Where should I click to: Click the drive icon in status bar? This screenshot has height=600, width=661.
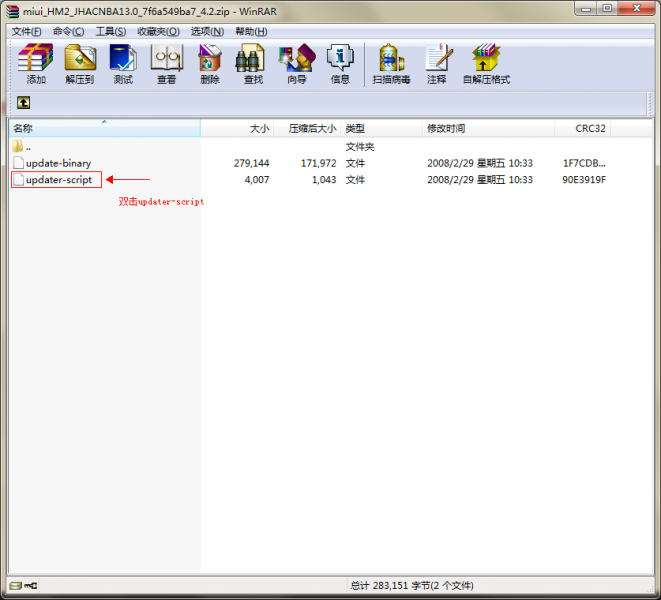coord(16,586)
